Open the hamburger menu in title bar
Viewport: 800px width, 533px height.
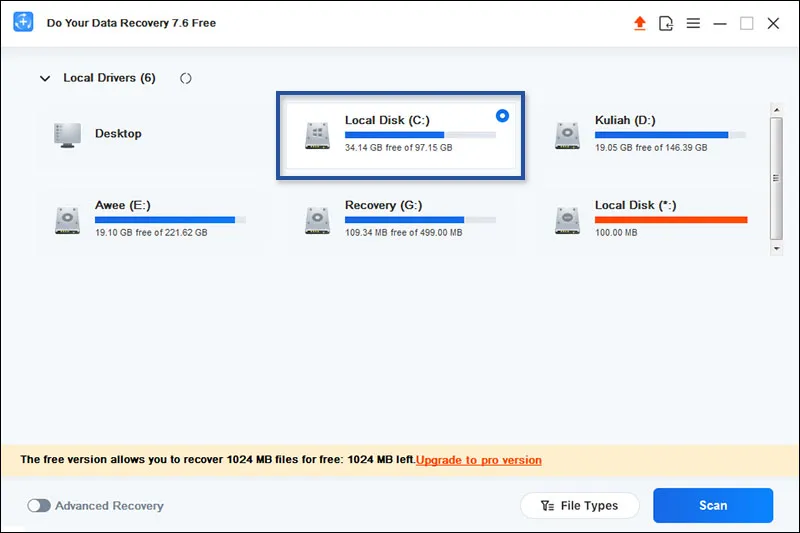pyautogui.click(x=693, y=23)
